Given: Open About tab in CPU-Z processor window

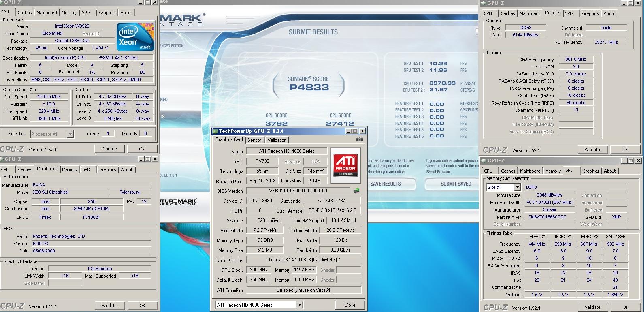Looking at the screenshot, I should [126, 13].
